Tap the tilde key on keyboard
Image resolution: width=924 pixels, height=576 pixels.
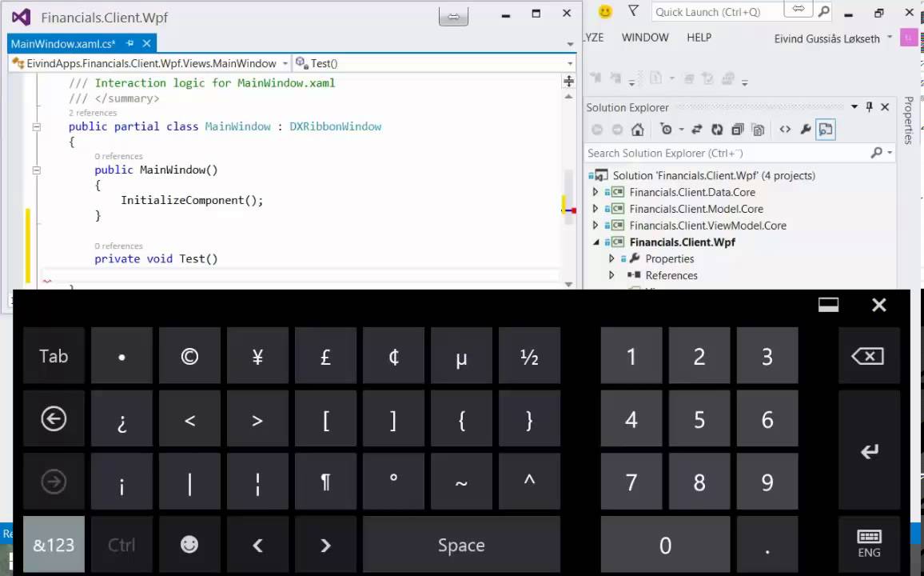pyautogui.click(x=461, y=482)
